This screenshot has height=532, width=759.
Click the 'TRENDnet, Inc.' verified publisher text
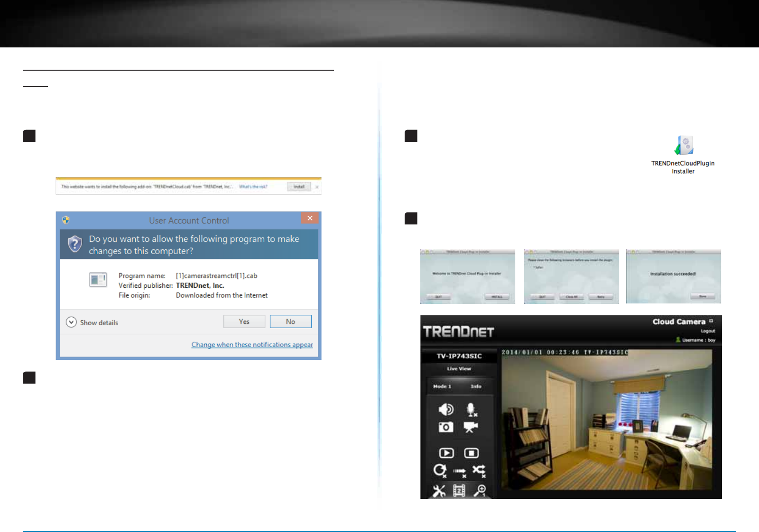click(x=200, y=285)
